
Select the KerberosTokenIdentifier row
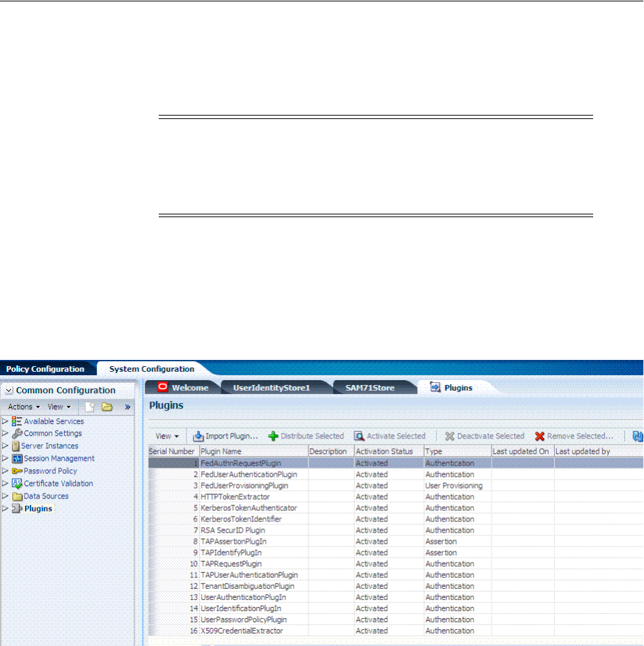tap(395, 519)
